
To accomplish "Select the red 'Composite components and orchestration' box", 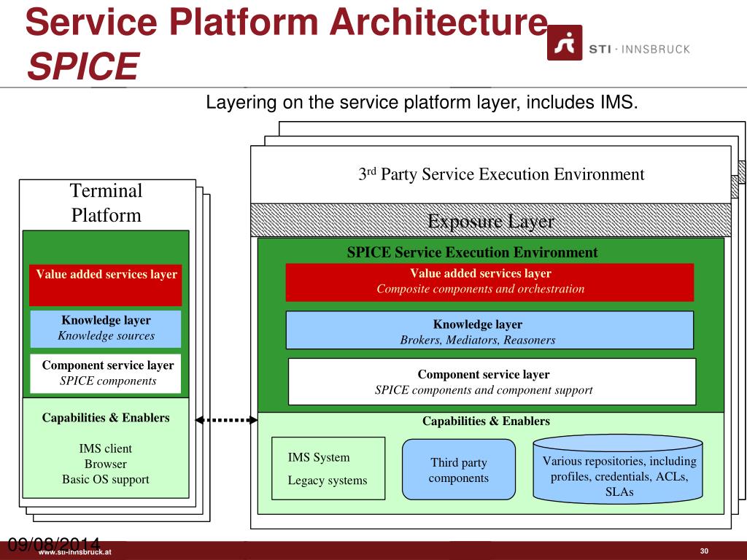I will coord(489,282).
